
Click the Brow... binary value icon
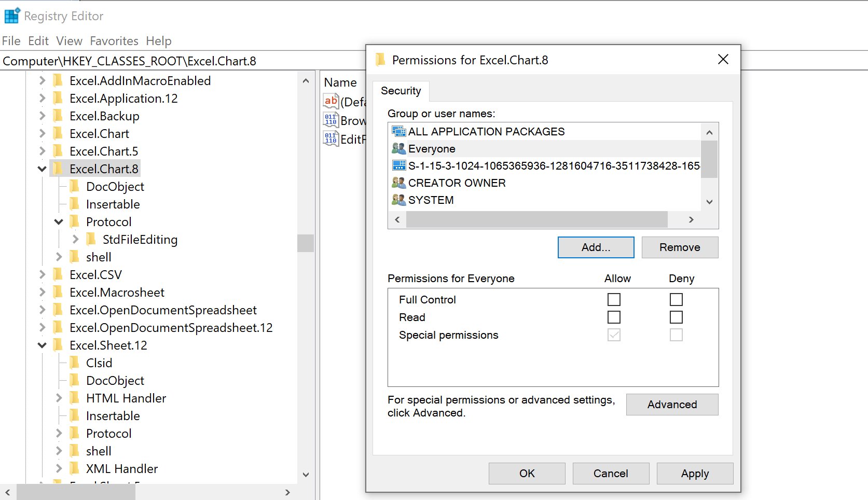pyautogui.click(x=330, y=120)
